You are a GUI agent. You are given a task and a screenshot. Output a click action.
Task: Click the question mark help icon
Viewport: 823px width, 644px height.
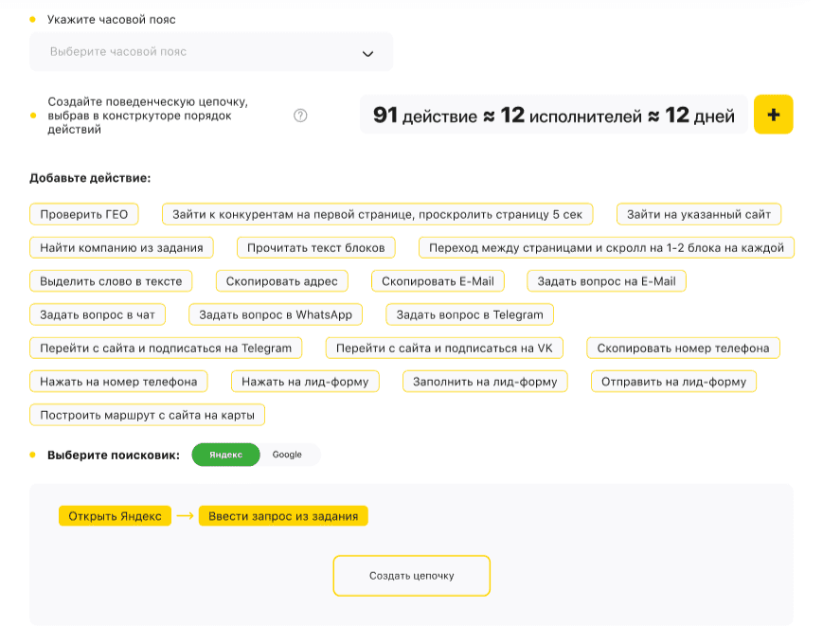pyautogui.click(x=300, y=116)
